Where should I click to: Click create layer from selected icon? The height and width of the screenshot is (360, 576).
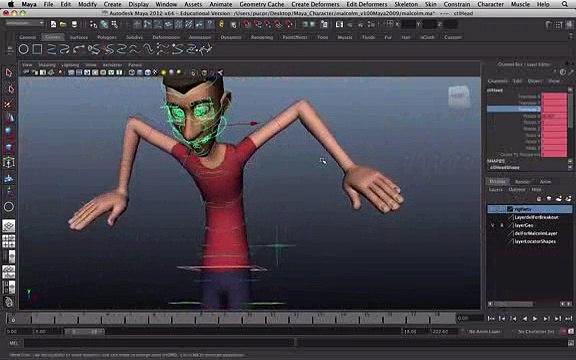click(x=568, y=198)
